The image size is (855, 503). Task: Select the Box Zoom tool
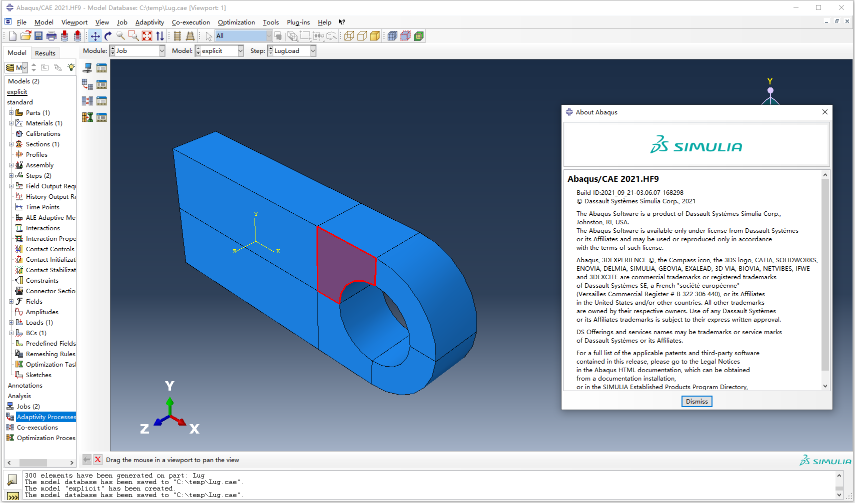click(134, 36)
